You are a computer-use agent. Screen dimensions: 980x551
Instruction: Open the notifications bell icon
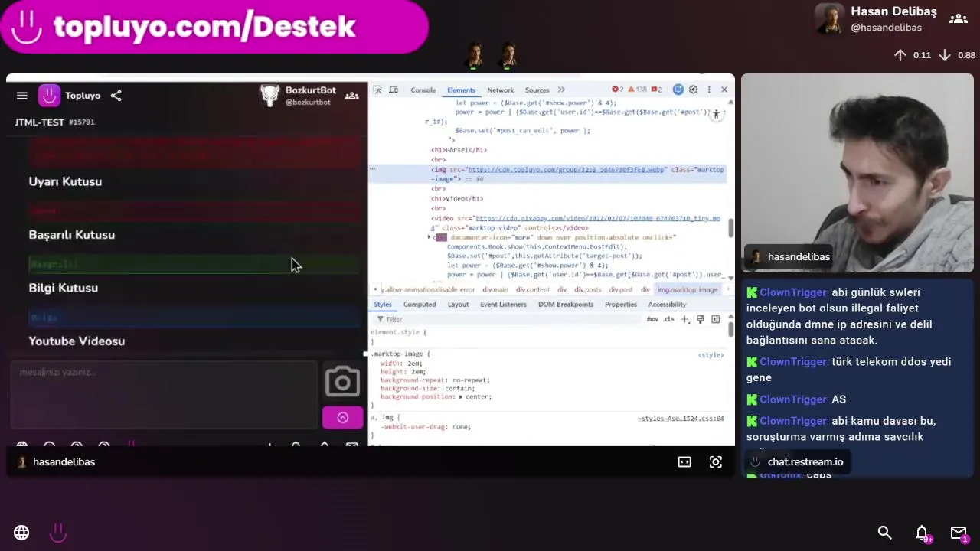coord(922,533)
